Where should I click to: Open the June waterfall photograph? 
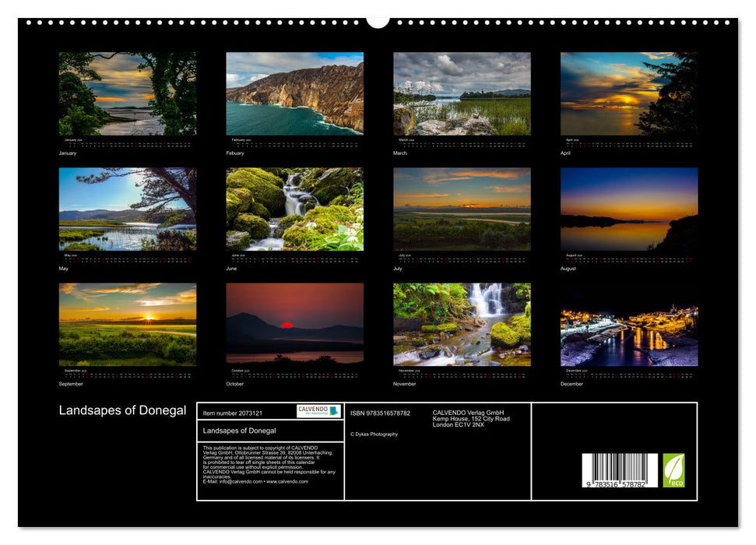[293, 209]
